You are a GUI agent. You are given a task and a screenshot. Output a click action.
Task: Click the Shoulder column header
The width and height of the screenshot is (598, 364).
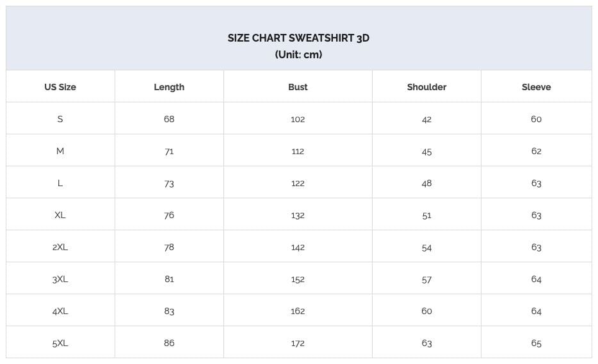point(426,87)
